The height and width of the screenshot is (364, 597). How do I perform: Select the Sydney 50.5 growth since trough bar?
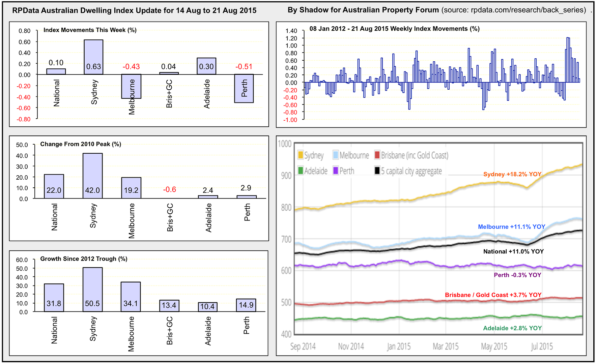pyautogui.click(x=92, y=289)
